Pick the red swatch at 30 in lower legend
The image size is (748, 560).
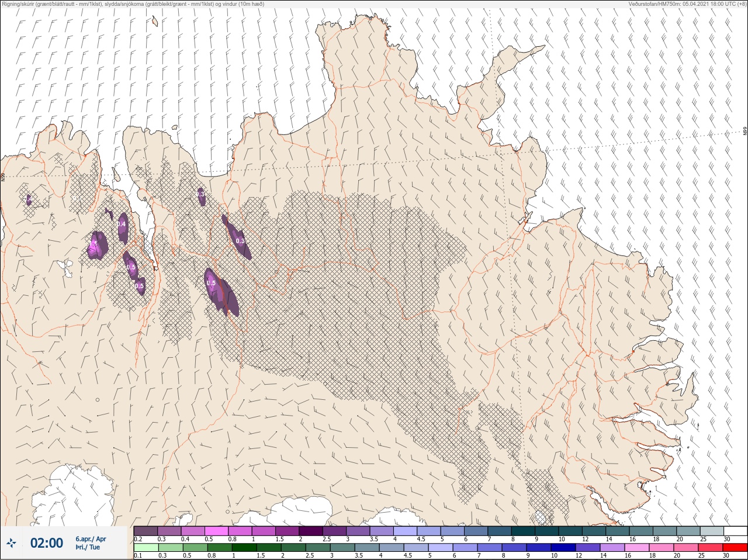tap(735, 548)
